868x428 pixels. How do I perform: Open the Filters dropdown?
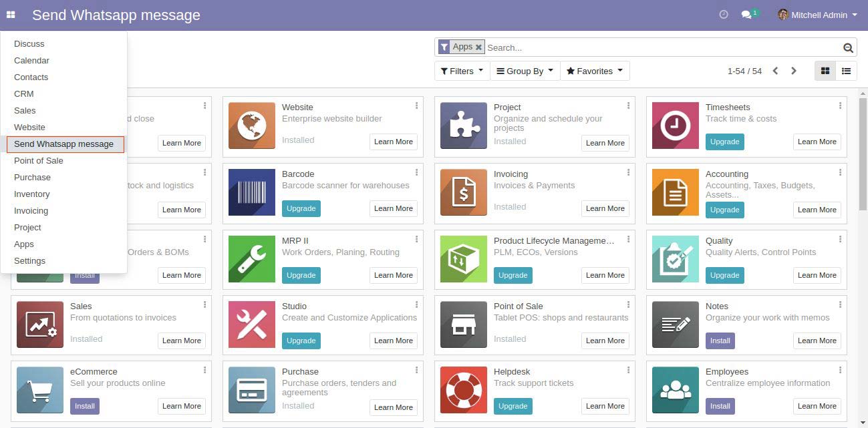[462, 71]
